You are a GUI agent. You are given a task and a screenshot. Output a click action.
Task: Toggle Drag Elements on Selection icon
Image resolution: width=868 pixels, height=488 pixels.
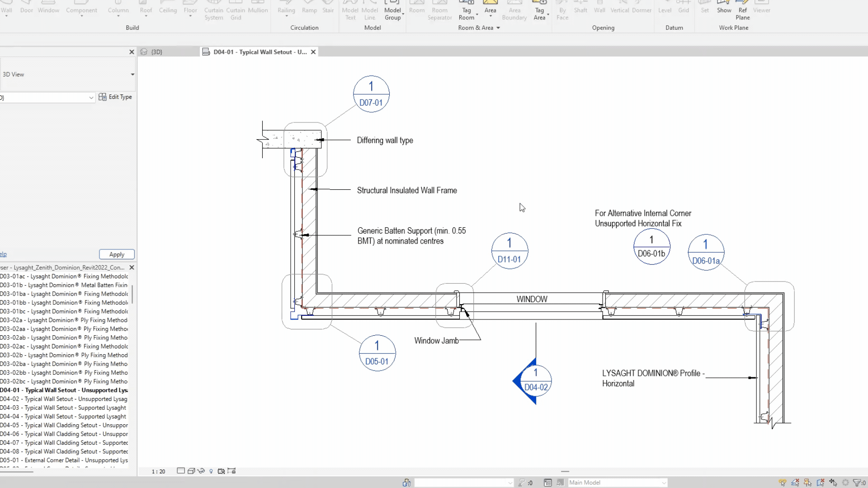[833, 483]
